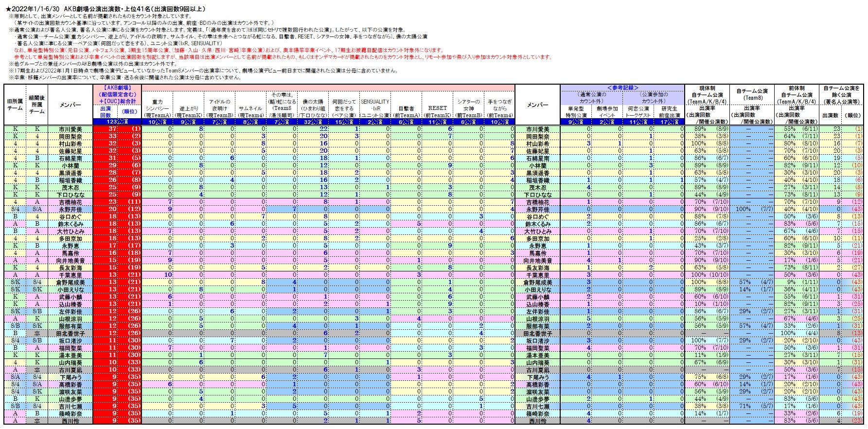This screenshot has width=868, height=429.
Task: Select the 自チーム公演 (Team8) header
Action: point(751,95)
